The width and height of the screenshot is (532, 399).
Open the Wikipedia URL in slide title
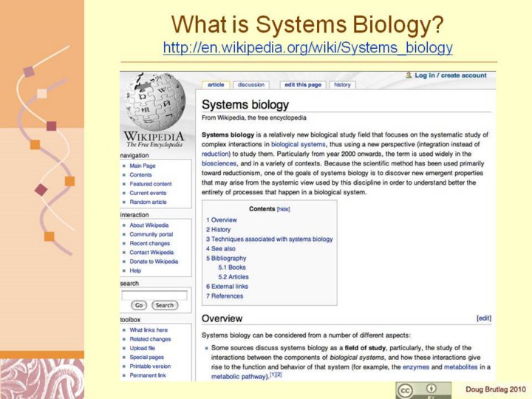[x=307, y=49]
